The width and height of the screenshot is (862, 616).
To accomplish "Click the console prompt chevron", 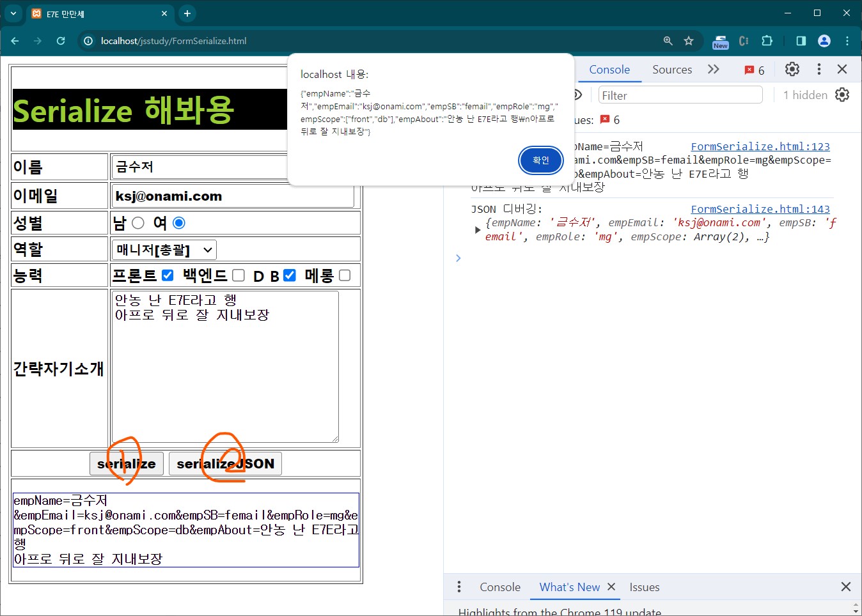I will [458, 258].
